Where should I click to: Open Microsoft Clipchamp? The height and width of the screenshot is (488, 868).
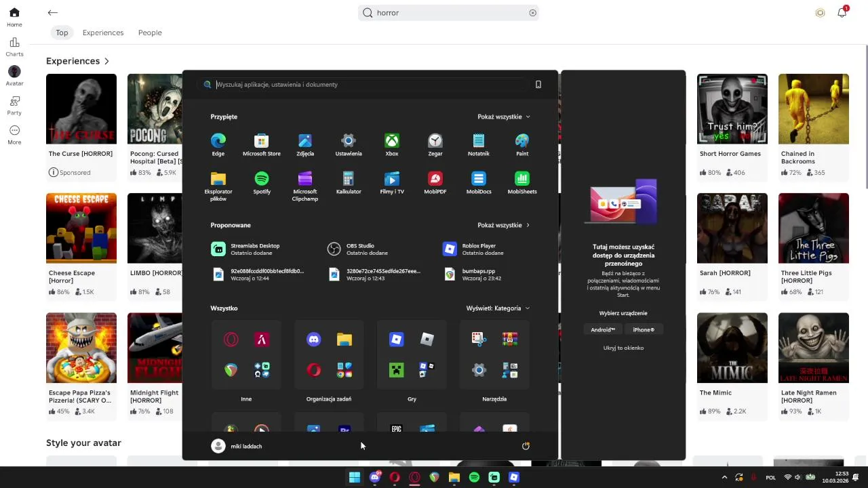[x=304, y=186]
